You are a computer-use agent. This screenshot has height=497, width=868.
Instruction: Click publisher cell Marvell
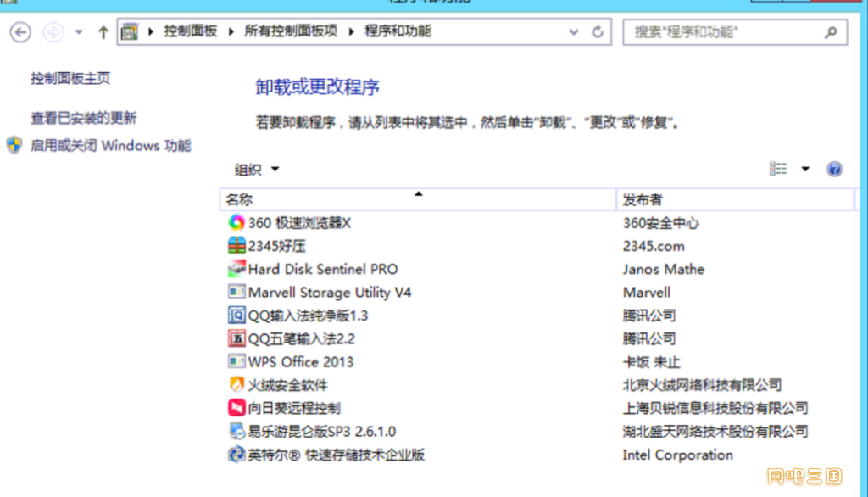point(647,292)
